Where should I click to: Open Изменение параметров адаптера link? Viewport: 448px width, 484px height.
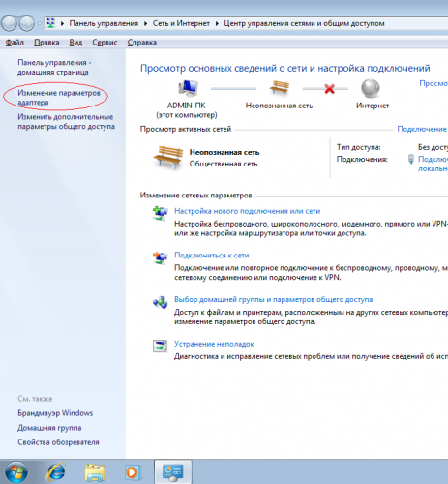pyautogui.click(x=59, y=98)
